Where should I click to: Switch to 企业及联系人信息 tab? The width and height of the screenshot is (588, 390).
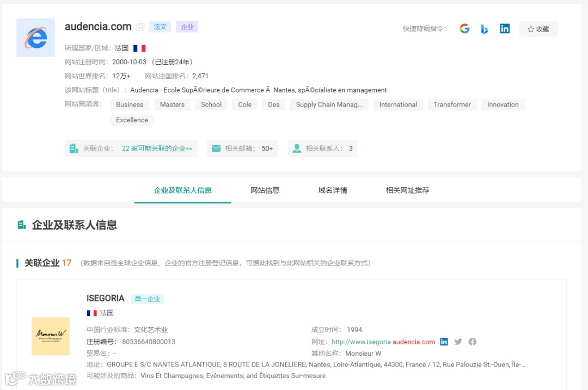(182, 190)
